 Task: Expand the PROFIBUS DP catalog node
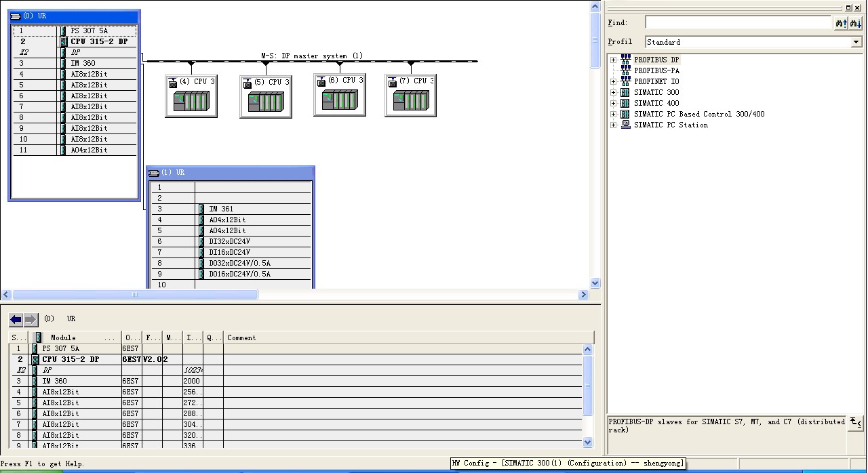614,60
